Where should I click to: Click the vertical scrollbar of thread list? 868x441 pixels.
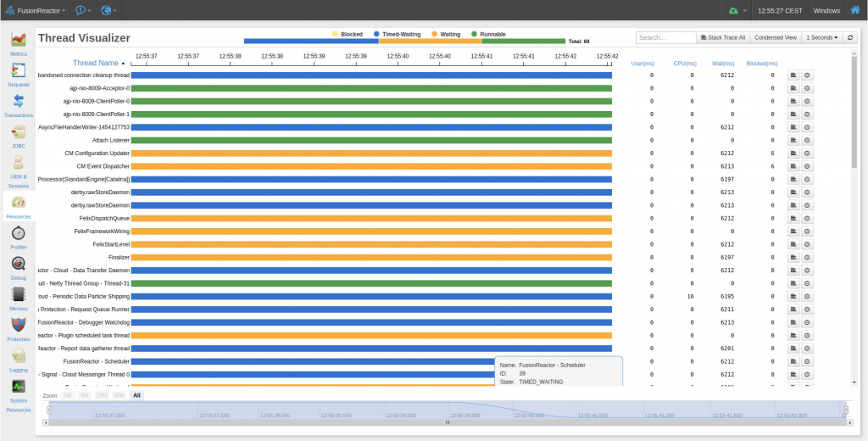pos(854,113)
